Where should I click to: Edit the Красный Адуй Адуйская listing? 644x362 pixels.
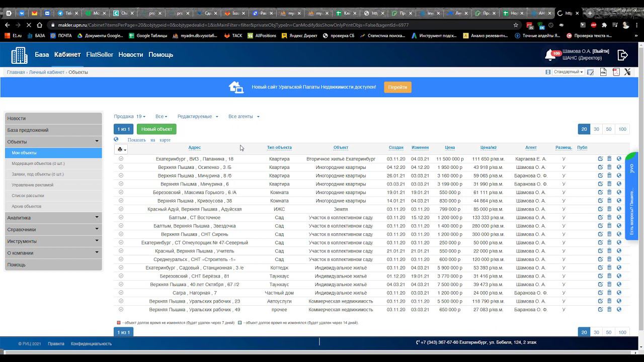(x=600, y=209)
